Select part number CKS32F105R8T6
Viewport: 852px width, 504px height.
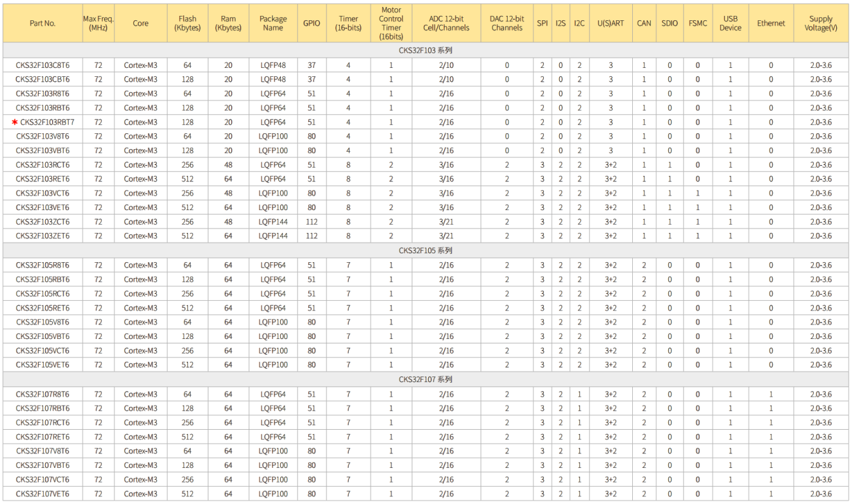pyautogui.click(x=43, y=265)
